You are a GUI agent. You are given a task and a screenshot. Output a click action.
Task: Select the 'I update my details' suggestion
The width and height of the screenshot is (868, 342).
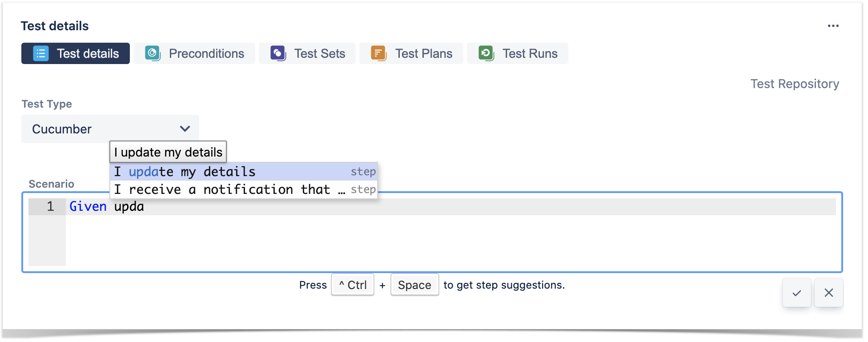[244, 172]
